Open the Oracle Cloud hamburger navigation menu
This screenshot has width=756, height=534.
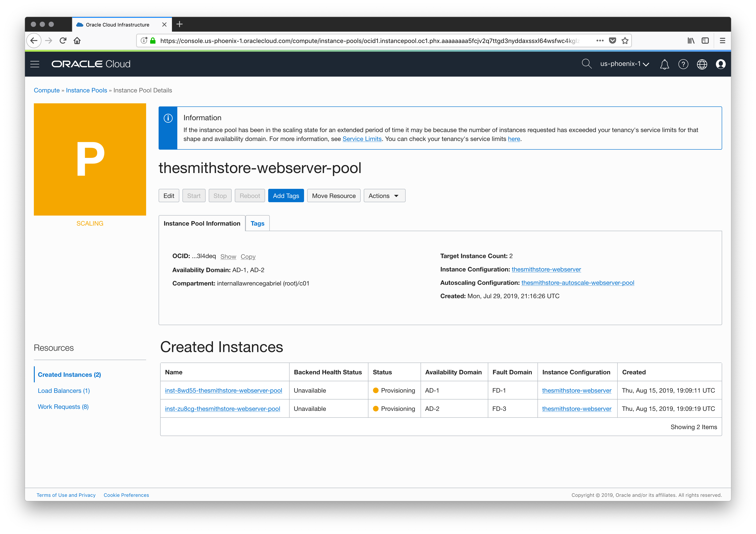click(x=35, y=64)
